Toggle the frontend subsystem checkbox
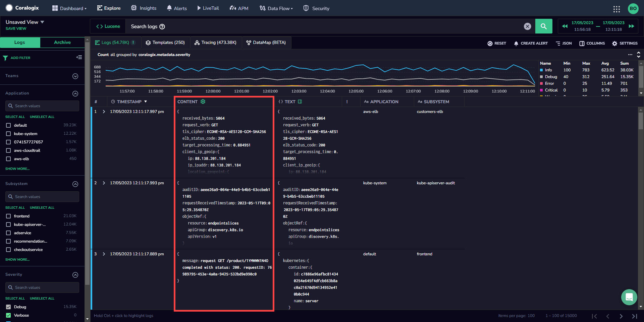This screenshot has height=322, width=644. click(8, 216)
